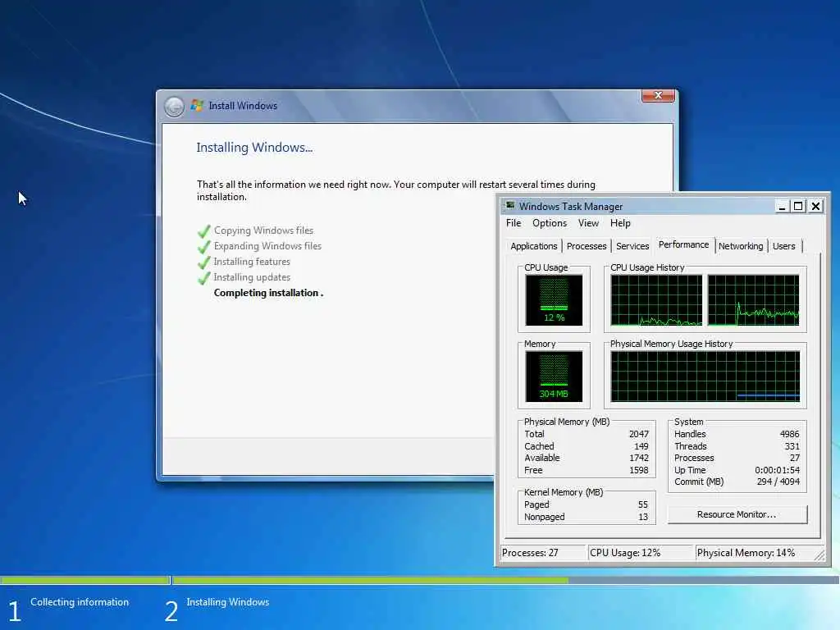Click the Cached memory value 149
The width and height of the screenshot is (840, 630).
641,446
